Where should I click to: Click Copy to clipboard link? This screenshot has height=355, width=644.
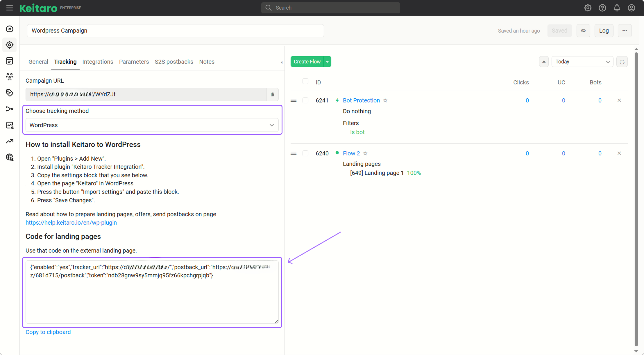pos(48,332)
